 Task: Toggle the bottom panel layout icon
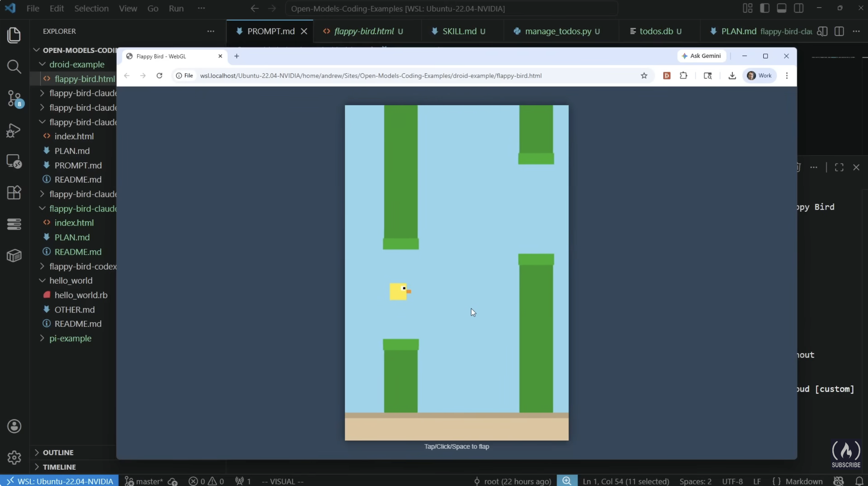click(782, 8)
